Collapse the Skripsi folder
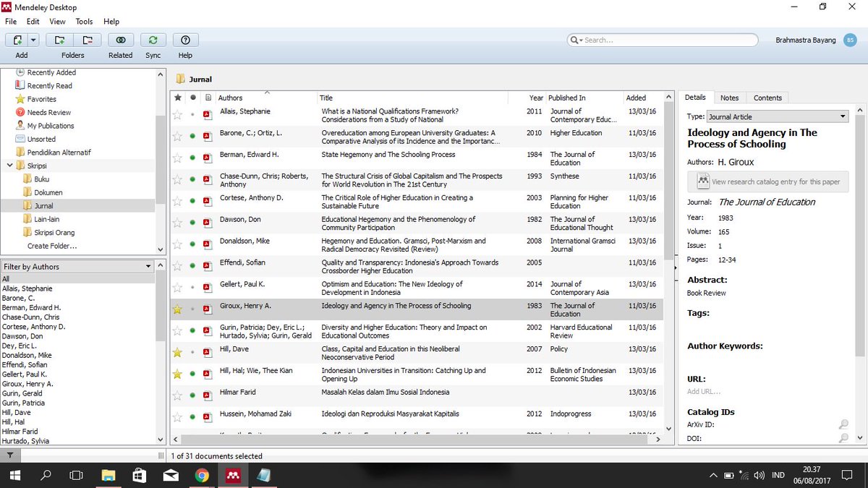 pos(9,166)
